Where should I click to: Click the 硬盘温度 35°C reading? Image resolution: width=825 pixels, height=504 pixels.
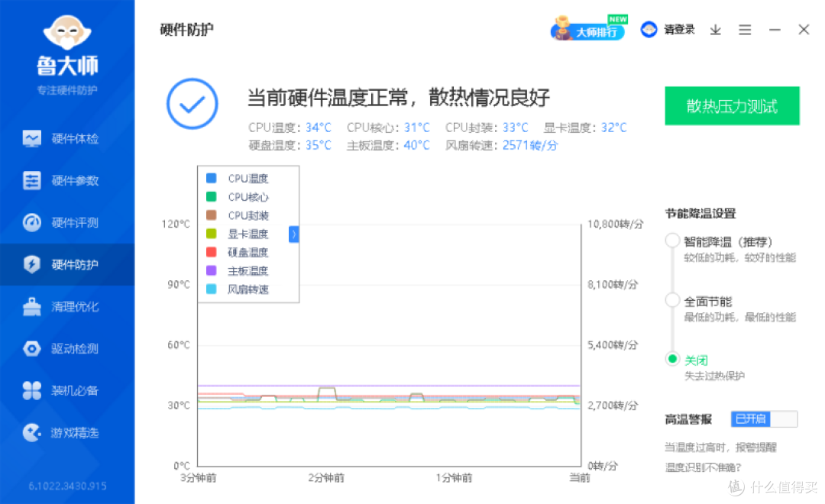click(290, 145)
